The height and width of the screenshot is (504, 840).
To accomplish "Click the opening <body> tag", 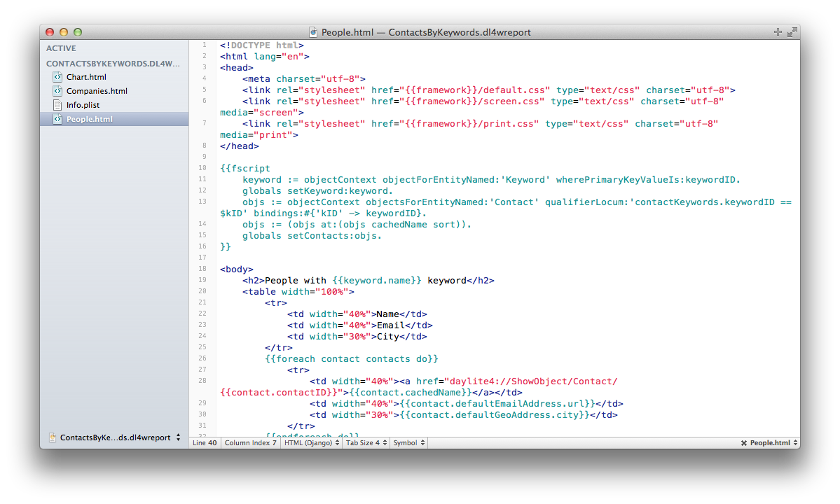I will (237, 269).
